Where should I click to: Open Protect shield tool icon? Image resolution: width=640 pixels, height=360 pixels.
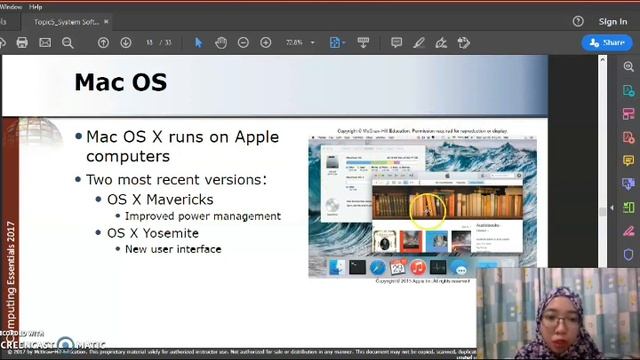pyautogui.click(x=629, y=255)
